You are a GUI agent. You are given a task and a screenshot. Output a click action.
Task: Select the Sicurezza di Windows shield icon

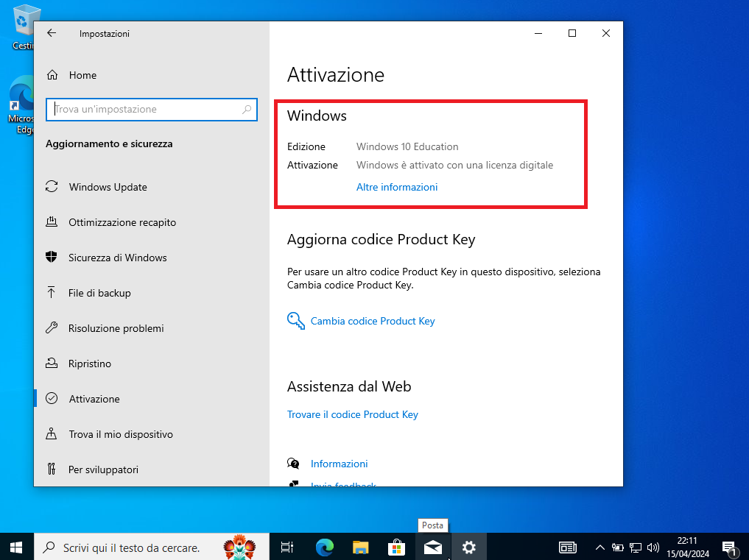pyautogui.click(x=52, y=258)
